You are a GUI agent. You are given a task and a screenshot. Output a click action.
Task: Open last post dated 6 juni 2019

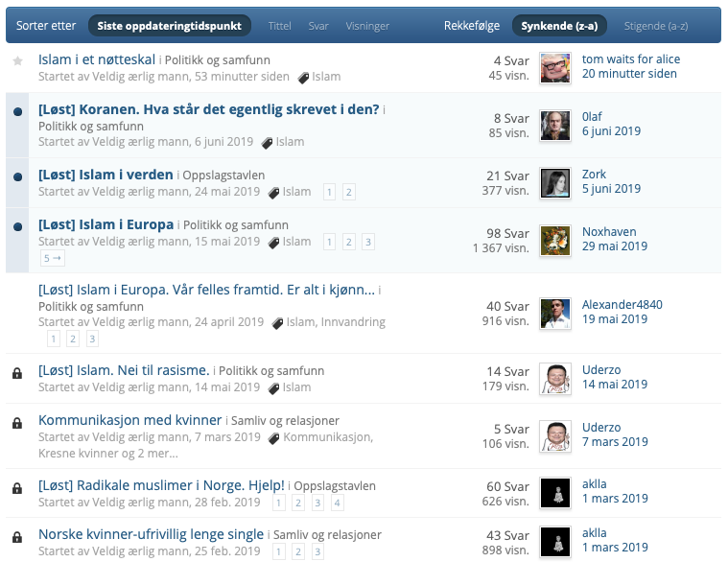click(x=611, y=130)
